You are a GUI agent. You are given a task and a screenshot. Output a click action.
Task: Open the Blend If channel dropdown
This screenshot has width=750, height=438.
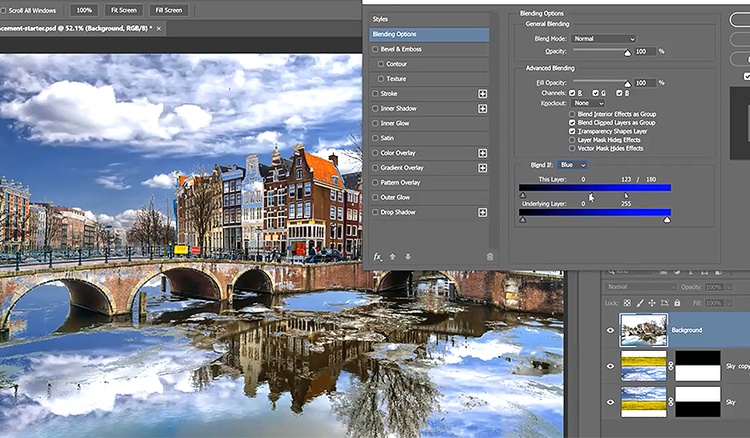click(x=573, y=164)
